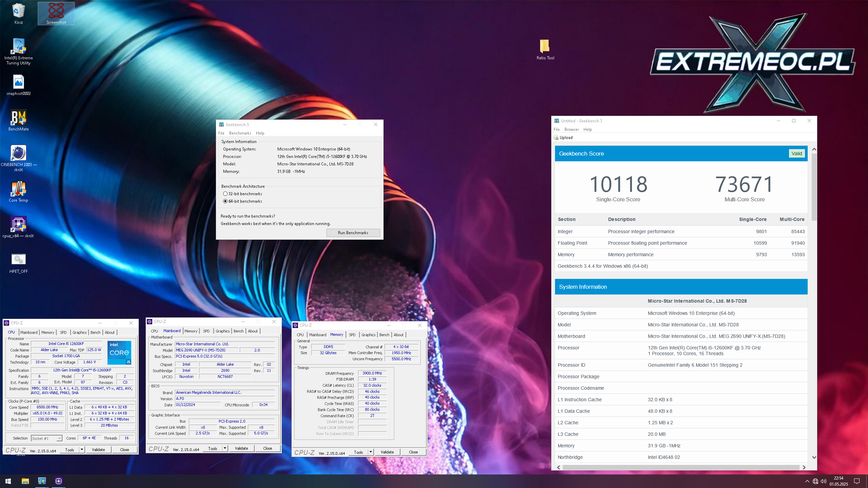The height and width of the screenshot is (488, 868).
Task: Click the Integer results row
Action: 681,231
